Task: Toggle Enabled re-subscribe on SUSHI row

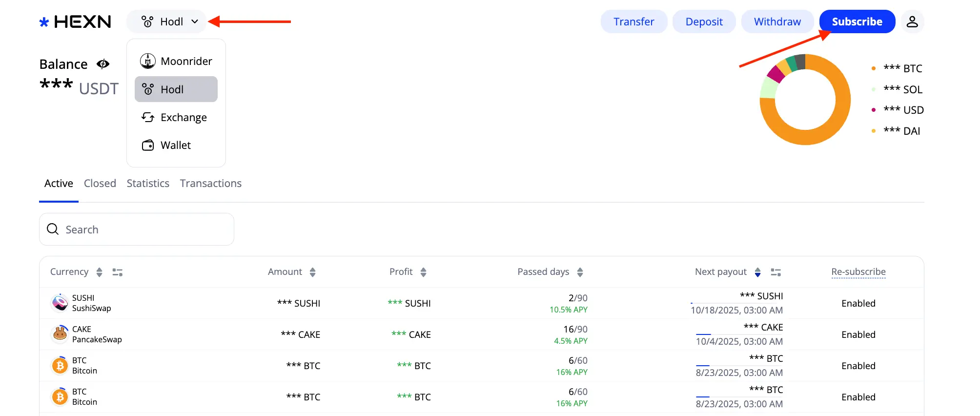Action: (x=858, y=303)
